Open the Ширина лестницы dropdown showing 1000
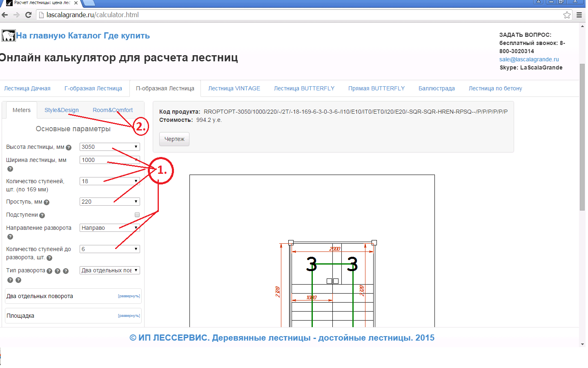The width and height of the screenshot is (588, 368). (x=110, y=160)
